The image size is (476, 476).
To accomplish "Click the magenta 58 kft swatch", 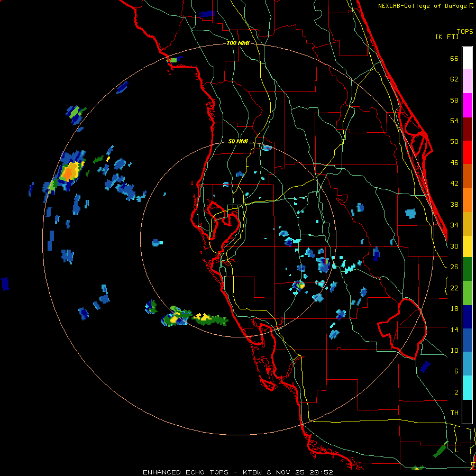I will [x=467, y=105].
